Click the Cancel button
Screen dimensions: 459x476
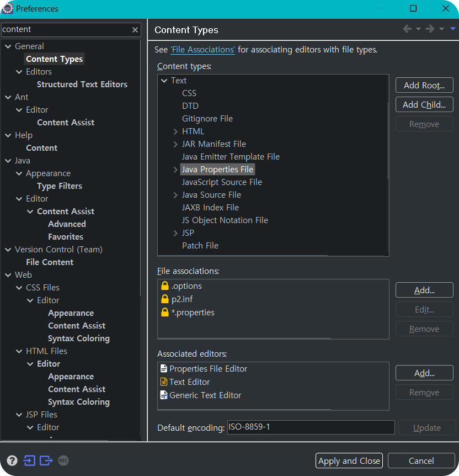[x=421, y=461]
